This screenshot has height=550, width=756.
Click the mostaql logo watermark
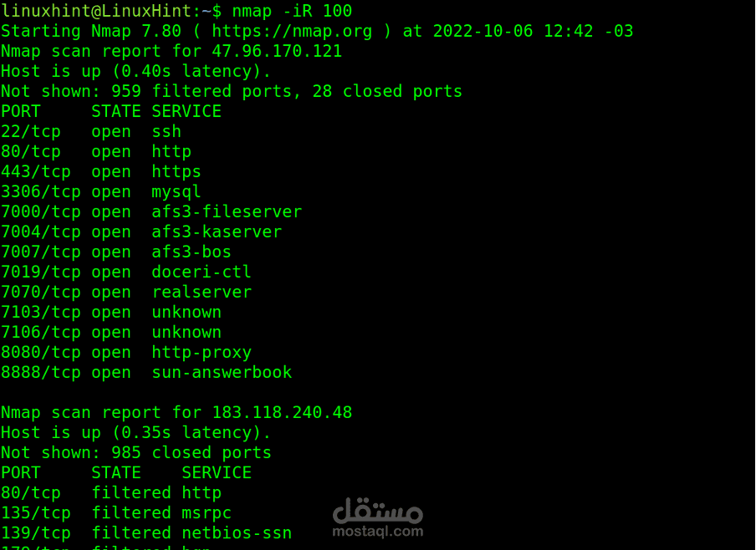pos(377,509)
